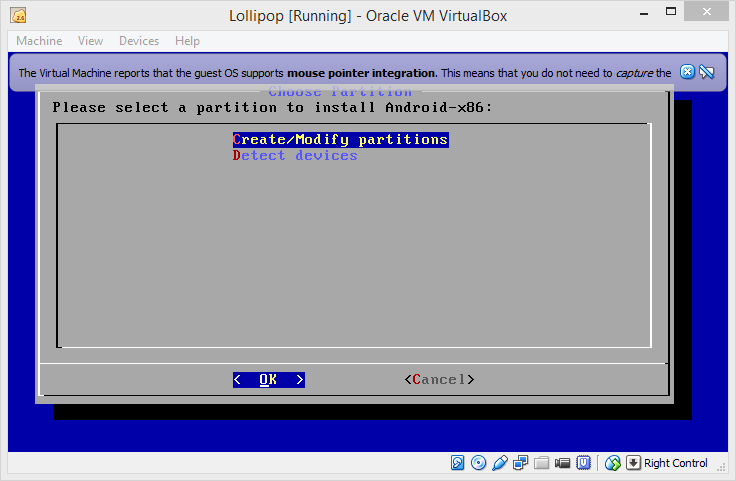This screenshot has height=481, width=736.
Task: Open the View menu
Action: tap(90, 41)
